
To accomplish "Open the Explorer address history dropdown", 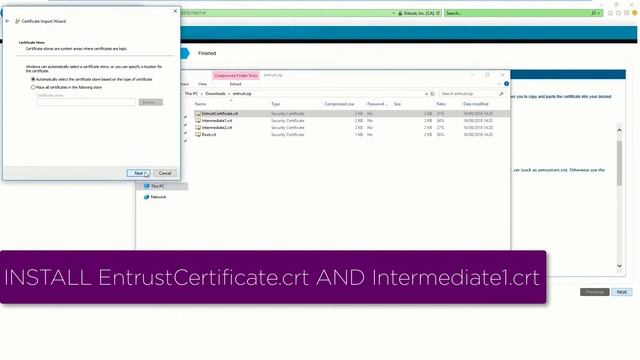I will tap(426, 94).
